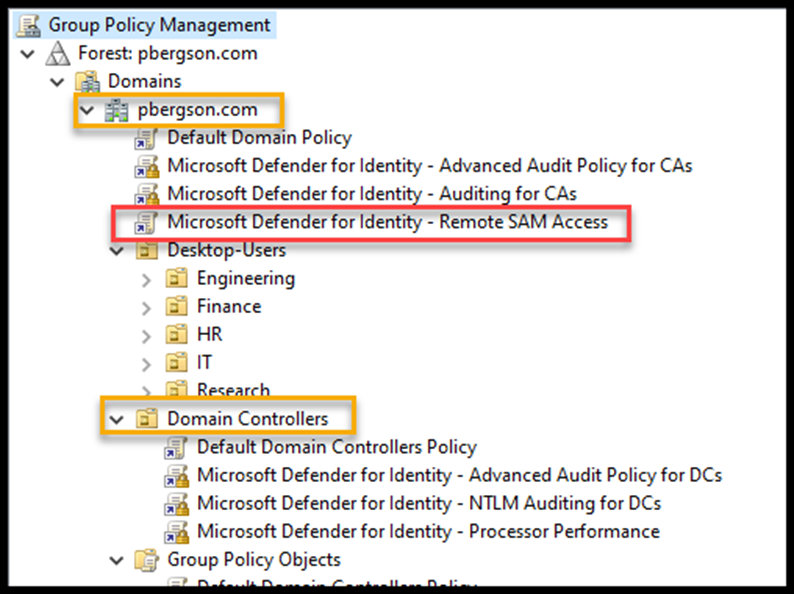The width and height of the screenshot is (794, 594).
Task: Expand the Finance organizational unit
Action: point(147,307)
